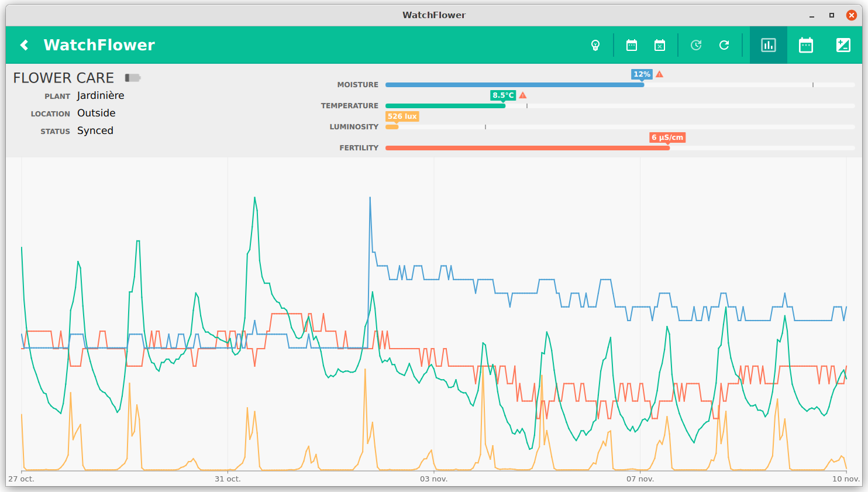Click the calendar with X icon

coord(660,45)
